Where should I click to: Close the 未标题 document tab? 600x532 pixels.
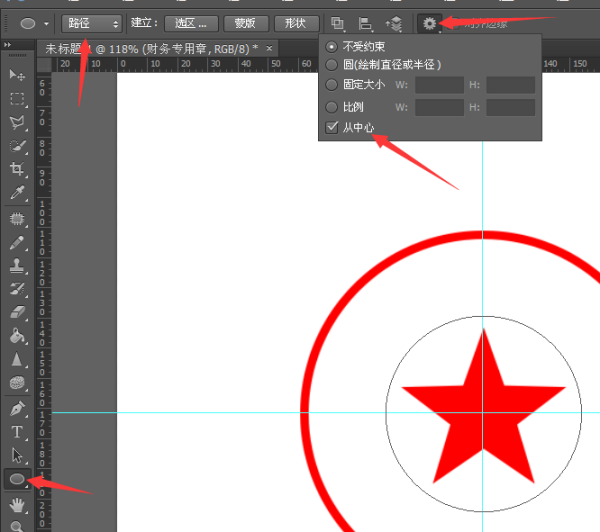click(x=269, y=49)
